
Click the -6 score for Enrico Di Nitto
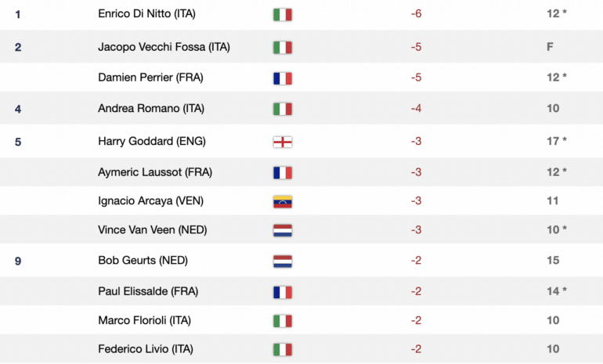point(417,15)
